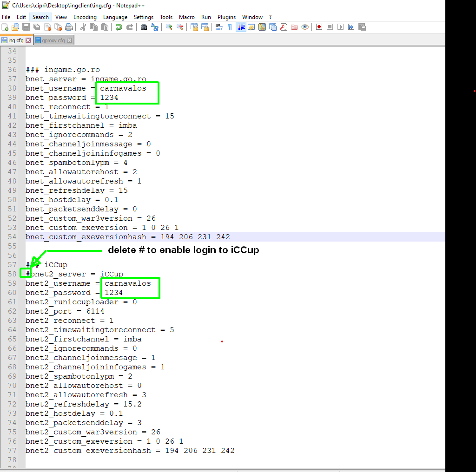Click the Cut scissors icon

click(x=83, y=27)
